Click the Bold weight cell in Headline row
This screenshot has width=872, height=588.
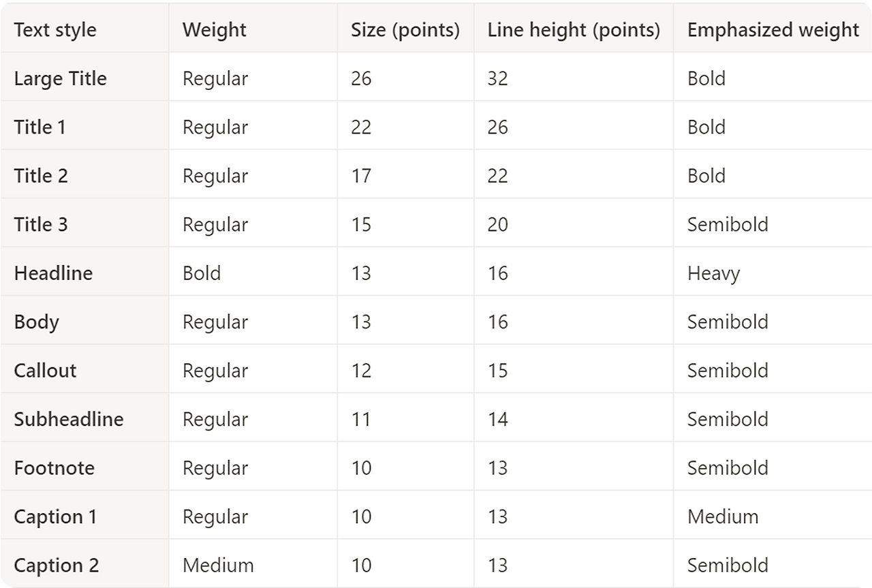click(202, 273)
